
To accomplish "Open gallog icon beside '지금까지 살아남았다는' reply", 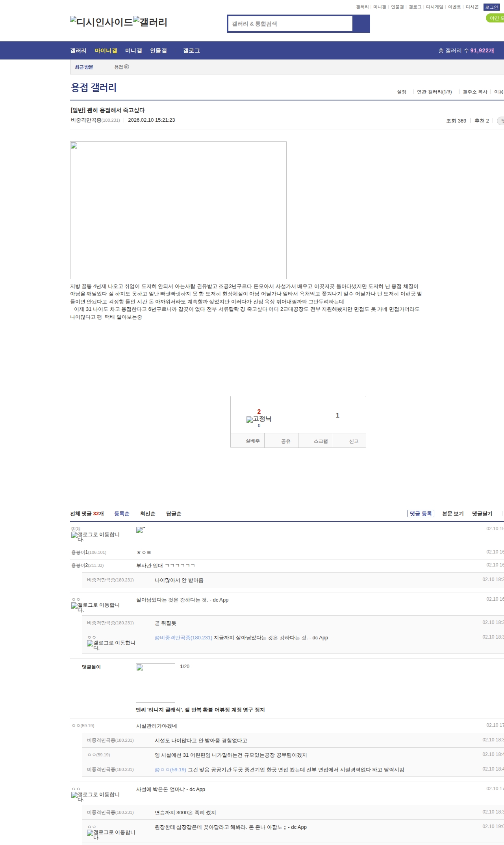I will click(x=111, y=645).
